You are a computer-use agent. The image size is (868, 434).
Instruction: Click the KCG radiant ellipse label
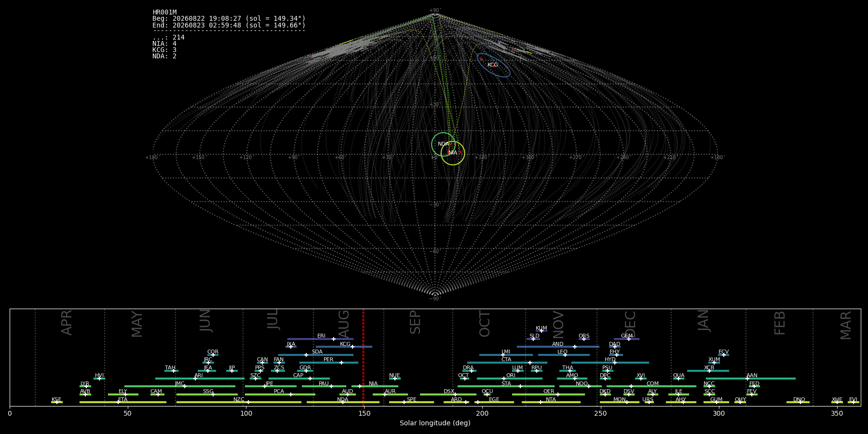(492, 65)
